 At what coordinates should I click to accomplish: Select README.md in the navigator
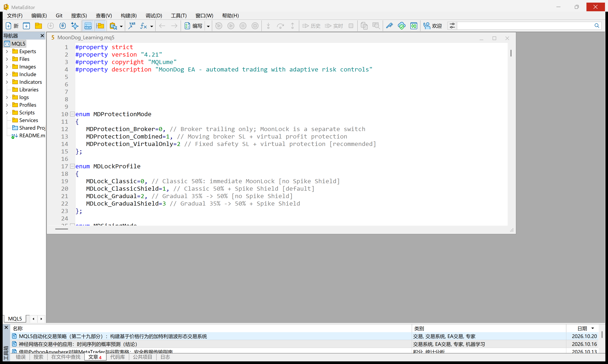[x=28, y=136]
